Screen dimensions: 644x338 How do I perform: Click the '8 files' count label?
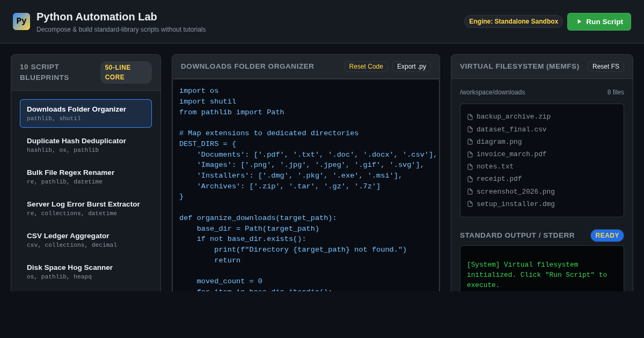pyautogui.click(x=616, y=92)
